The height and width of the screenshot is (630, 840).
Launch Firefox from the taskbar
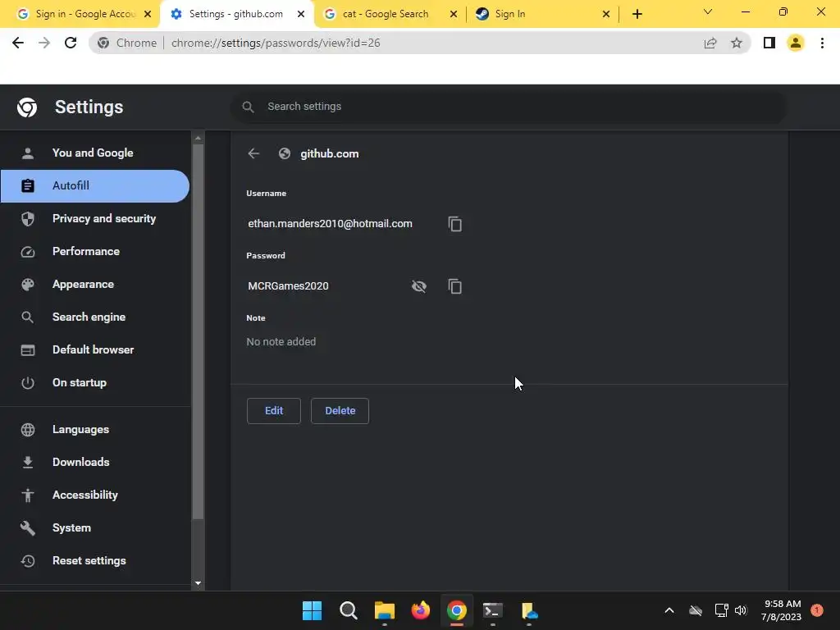(421, 610)
